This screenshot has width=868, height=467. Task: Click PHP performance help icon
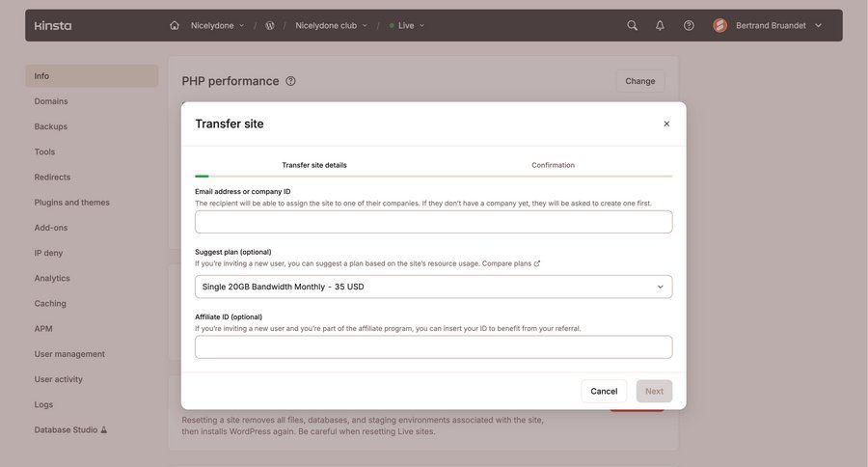point(290,81)
